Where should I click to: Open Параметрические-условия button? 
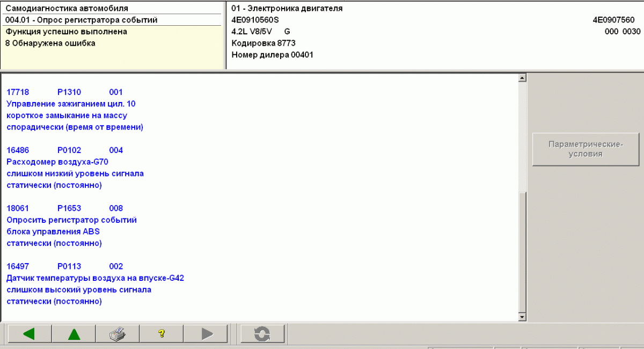(586, 149)
